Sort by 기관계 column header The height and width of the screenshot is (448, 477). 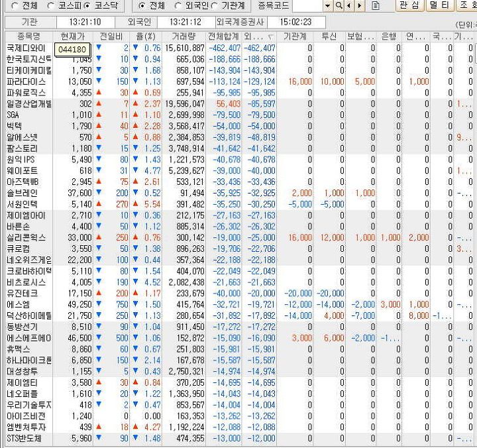pos(295,36)
